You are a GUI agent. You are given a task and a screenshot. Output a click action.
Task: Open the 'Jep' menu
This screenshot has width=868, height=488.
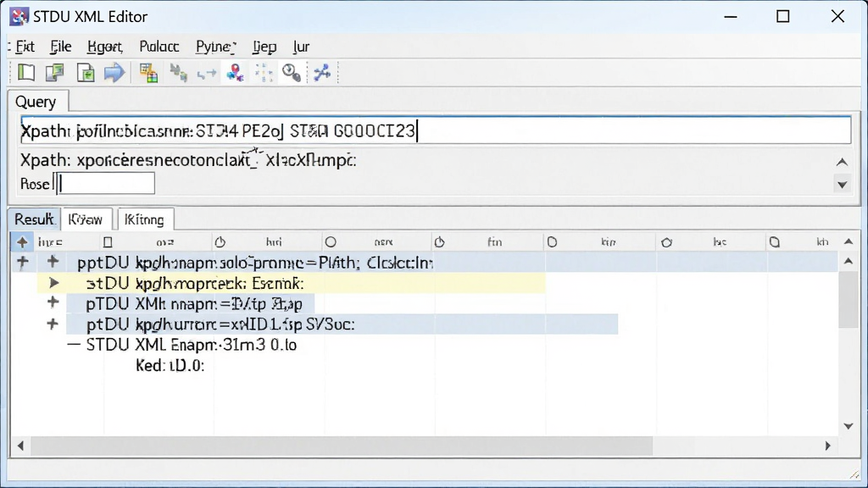(x=264, y=47)
